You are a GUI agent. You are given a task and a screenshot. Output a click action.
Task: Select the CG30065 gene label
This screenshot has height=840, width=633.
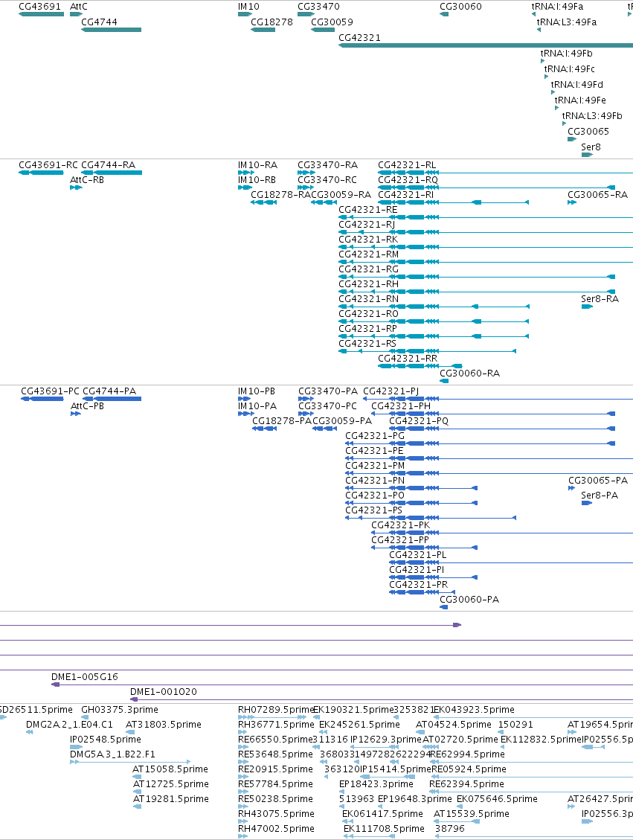588,131
